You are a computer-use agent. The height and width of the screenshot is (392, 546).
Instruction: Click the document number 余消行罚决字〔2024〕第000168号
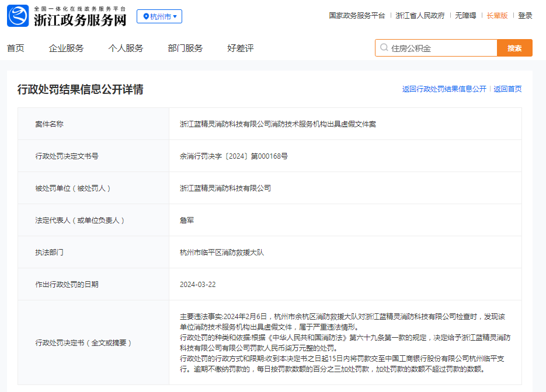tap(234, 156)
